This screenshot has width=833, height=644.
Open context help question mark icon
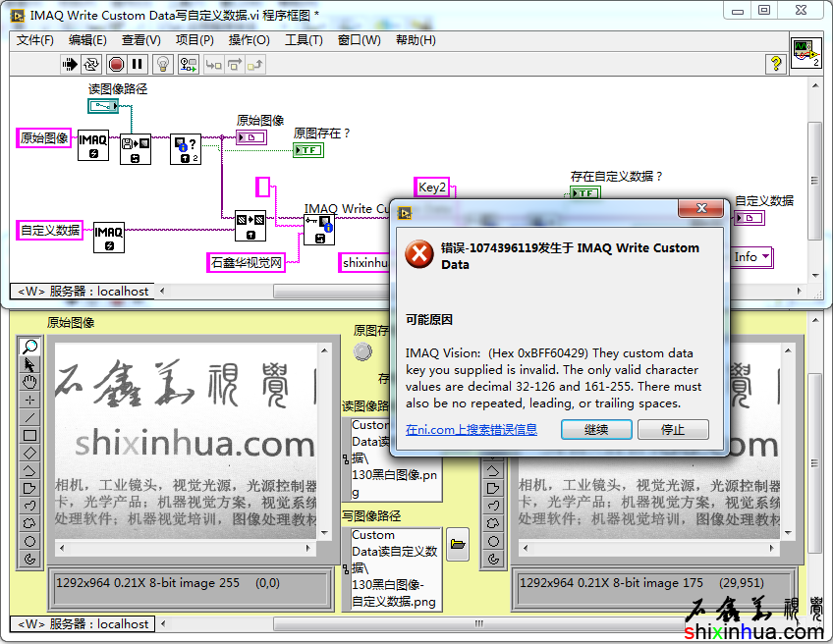pos(776,64)
